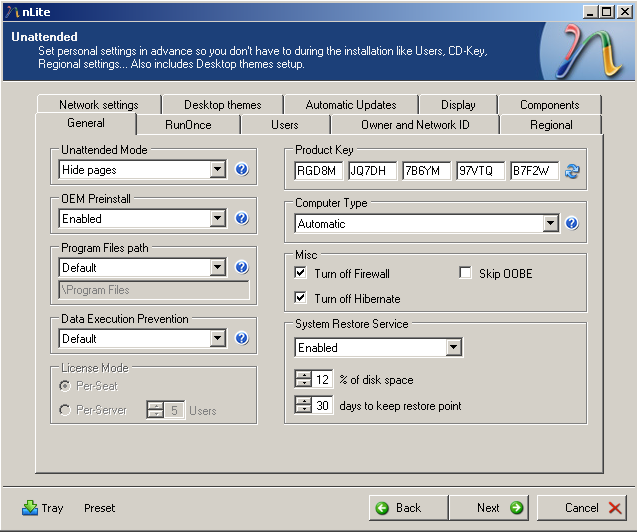Open the OEM Preinstall dropdown
Screen dimensions: 637x532
tap(218, 218)
